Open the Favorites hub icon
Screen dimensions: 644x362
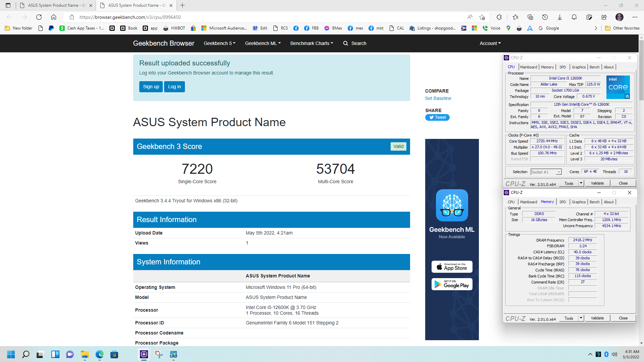point(515,17)
